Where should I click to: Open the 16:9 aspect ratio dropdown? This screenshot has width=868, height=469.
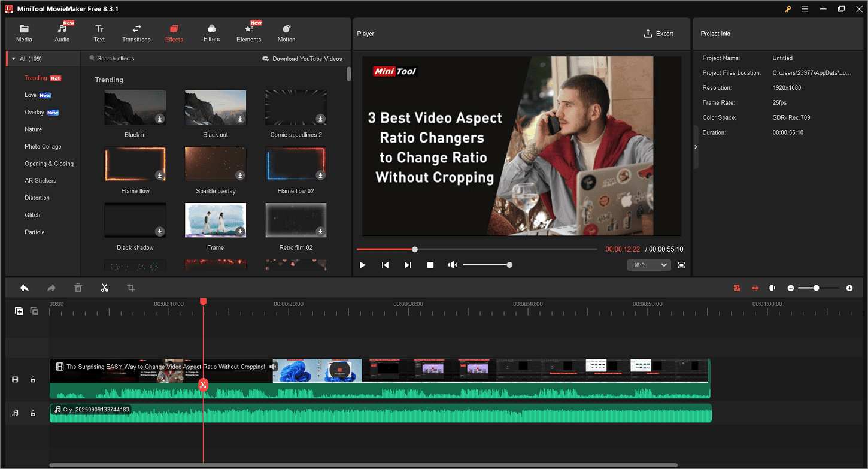tap(649, 265)
